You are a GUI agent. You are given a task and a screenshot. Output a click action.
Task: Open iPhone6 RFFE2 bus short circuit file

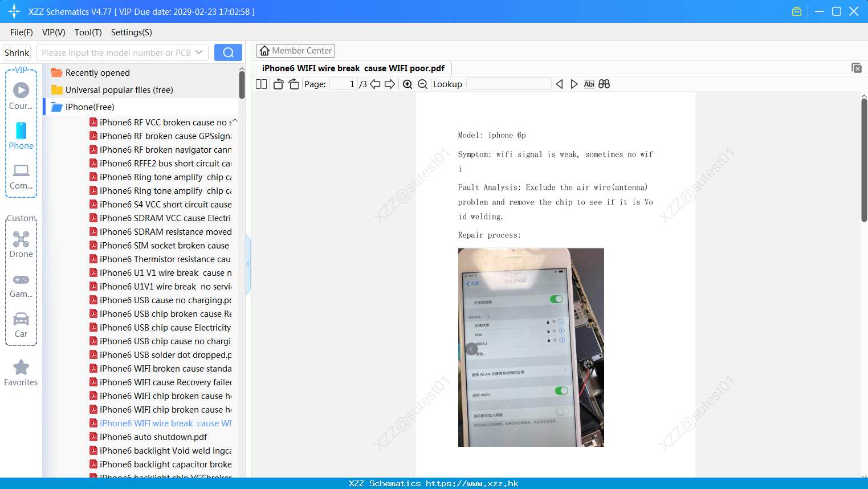coord(160,164)
